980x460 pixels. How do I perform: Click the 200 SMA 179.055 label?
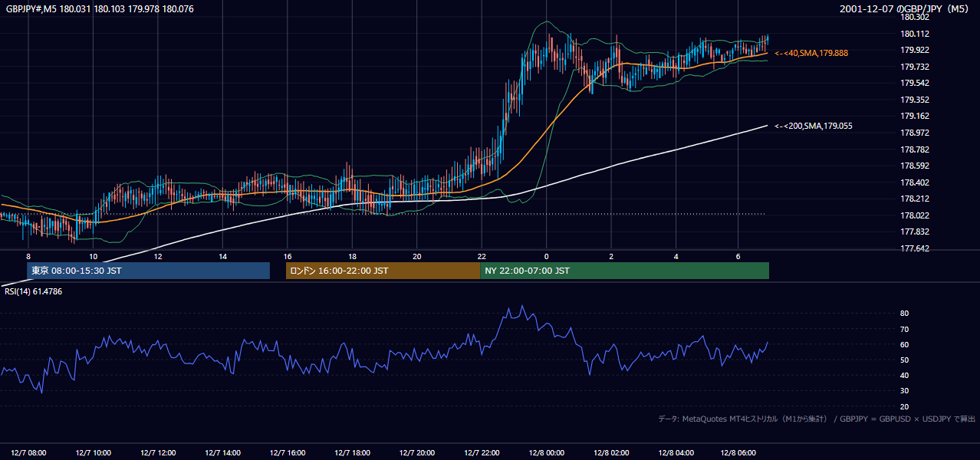[814, 126]
